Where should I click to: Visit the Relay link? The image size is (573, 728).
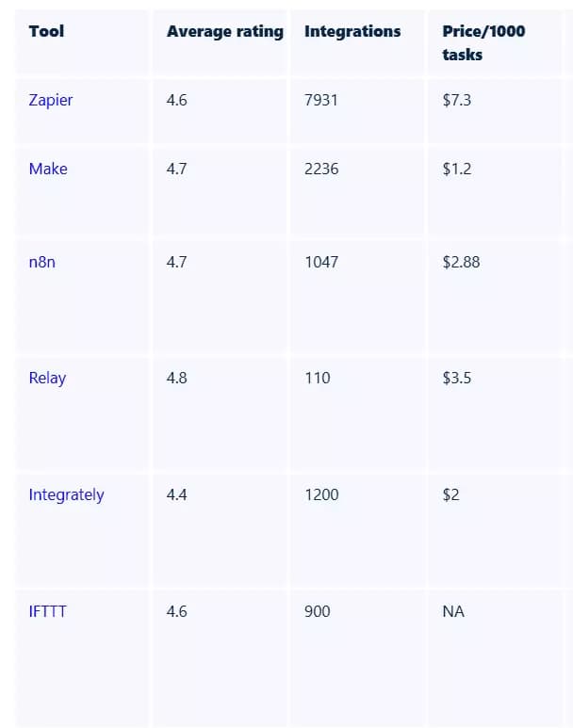47,378
